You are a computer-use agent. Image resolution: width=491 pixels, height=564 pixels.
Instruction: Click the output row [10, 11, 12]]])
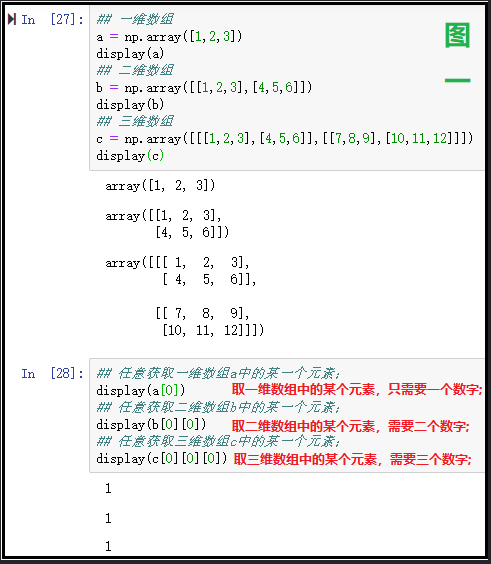[213, 330]
